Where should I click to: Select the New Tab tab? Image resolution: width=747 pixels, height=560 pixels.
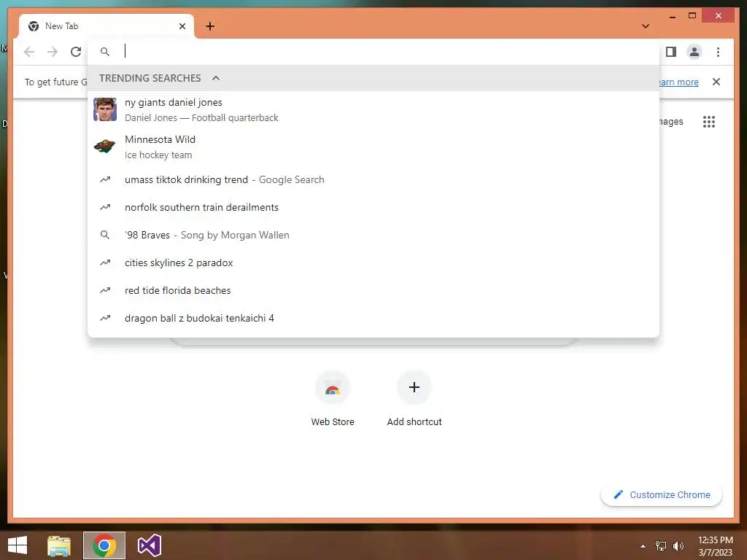pyautogui.click(x=107, y=26)
